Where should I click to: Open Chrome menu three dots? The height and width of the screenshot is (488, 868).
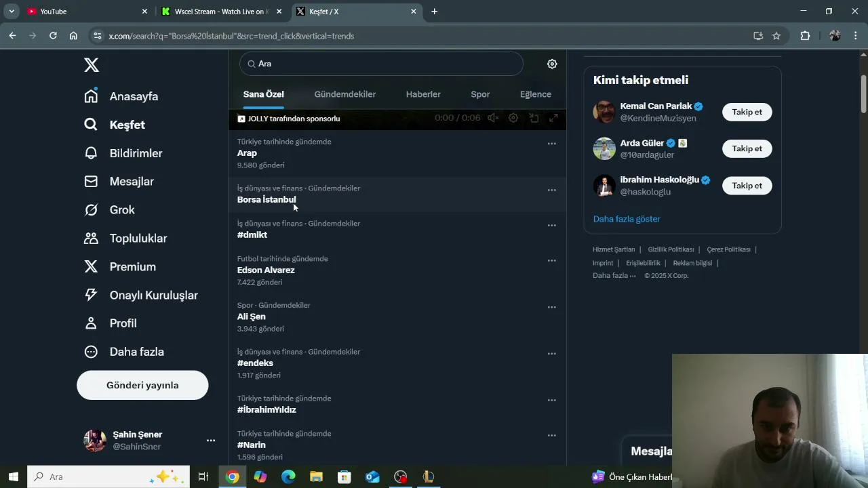[x=856, y=36]
